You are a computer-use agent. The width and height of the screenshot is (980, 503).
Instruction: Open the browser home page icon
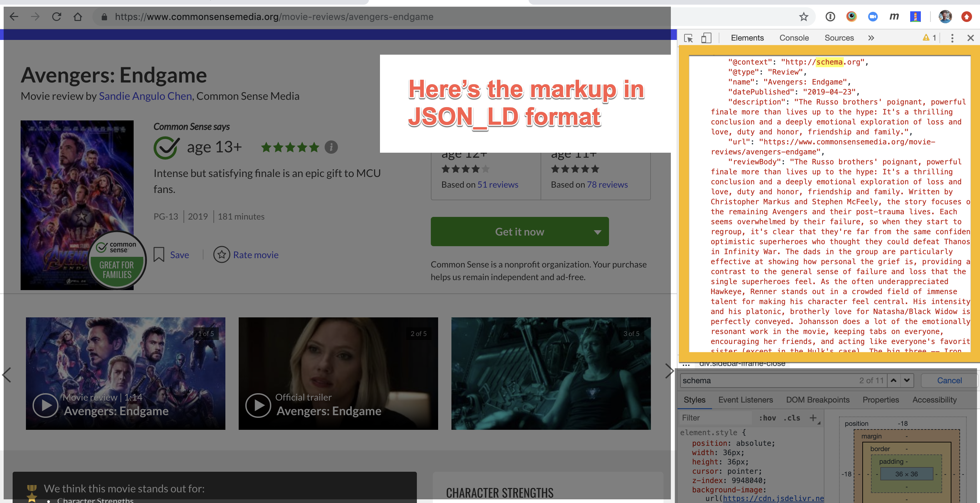pos(77,17)
